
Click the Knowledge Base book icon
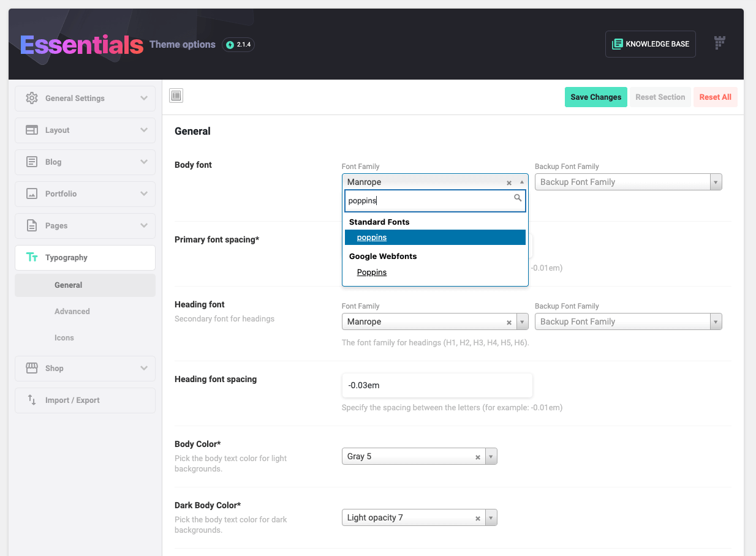coord(617,43)
